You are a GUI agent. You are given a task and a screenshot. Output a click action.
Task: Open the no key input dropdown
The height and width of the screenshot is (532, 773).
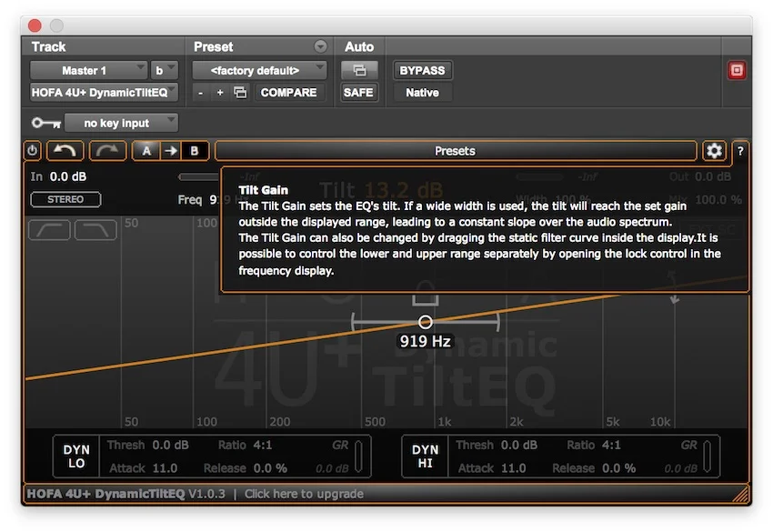121,123
